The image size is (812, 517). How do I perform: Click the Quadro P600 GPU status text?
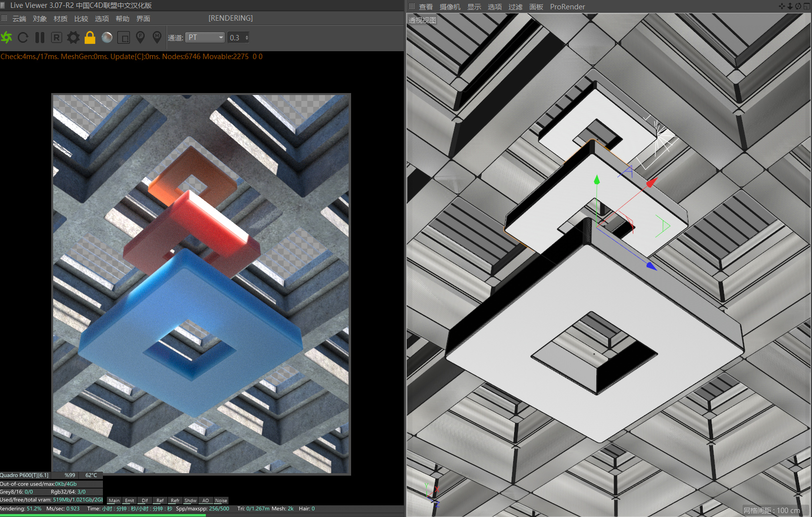(25, 475)
